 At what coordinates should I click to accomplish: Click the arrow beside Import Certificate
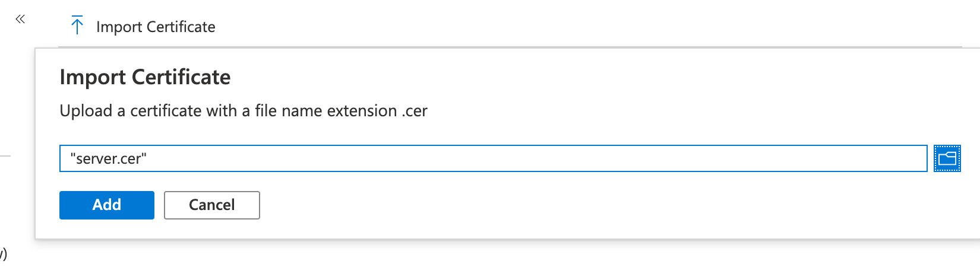click(x=77, y=26)
